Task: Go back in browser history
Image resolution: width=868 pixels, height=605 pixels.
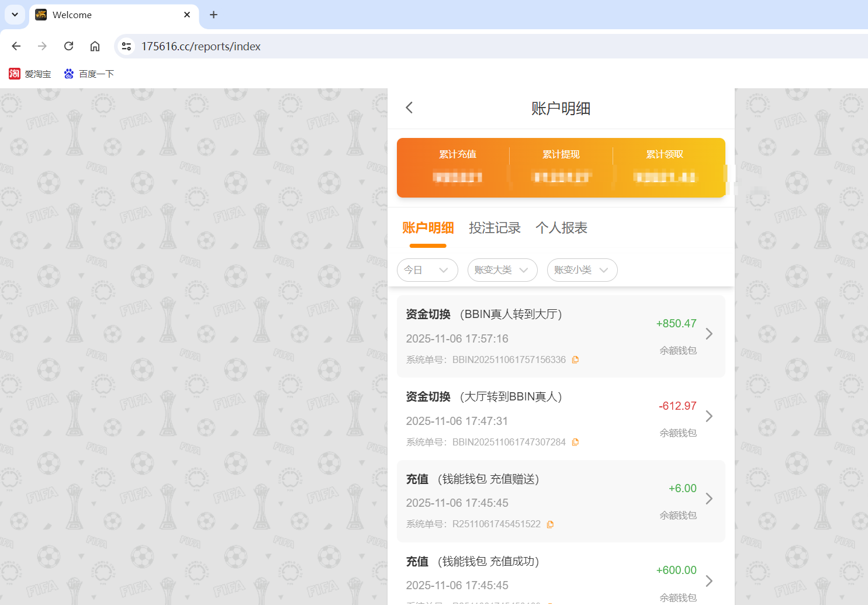Action: click(16, 46)
